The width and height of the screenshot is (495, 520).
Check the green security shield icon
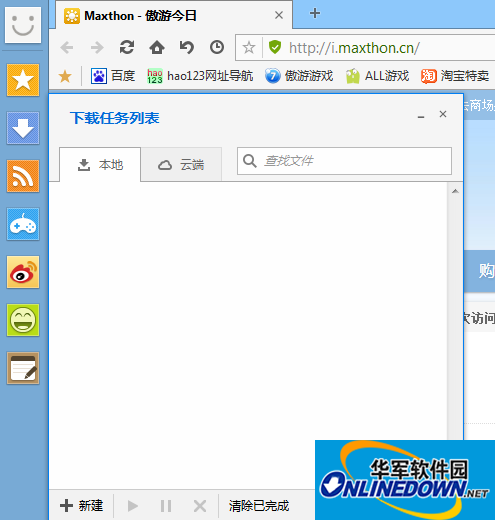point(275,47)
